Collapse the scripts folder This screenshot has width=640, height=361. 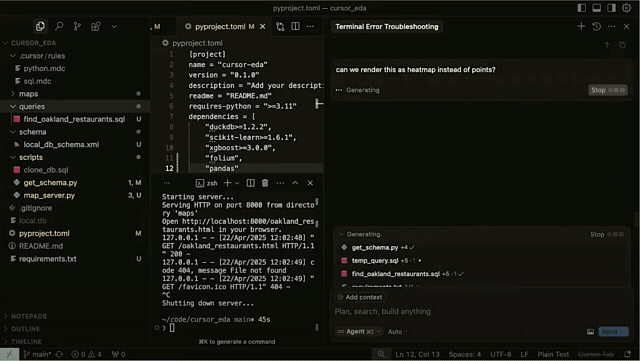coord(31,157)
